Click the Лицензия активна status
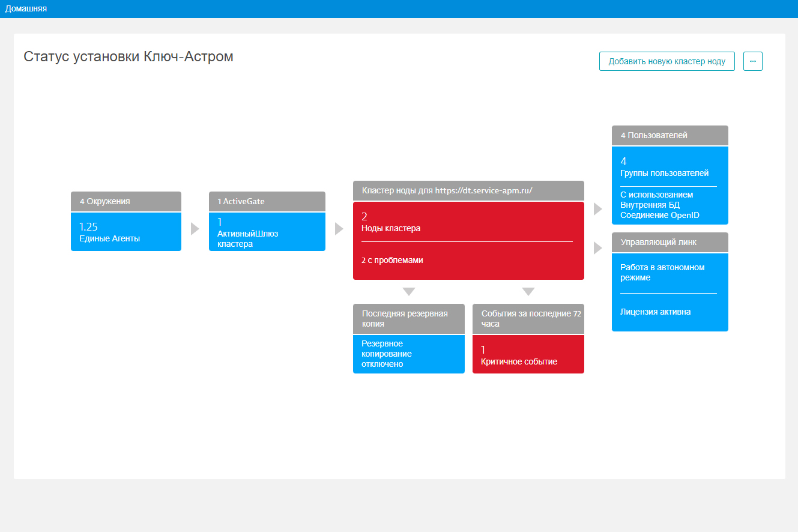Image resolution: width=798 pixels, height=532 pixels. tap(655, 312)
